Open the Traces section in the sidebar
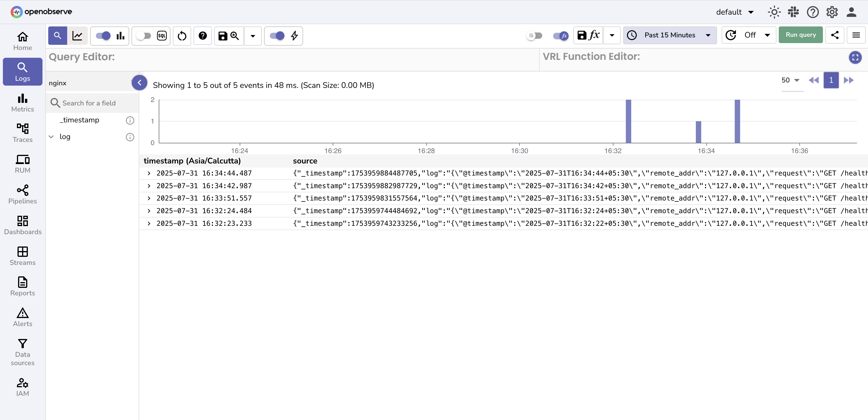The height and width of the screenshot is (420, 868). tap(22, 132)
